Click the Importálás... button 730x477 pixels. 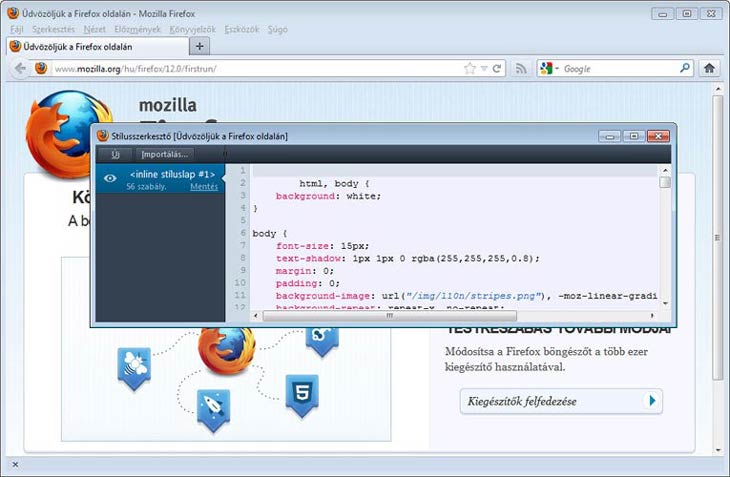tap(165, 155)
